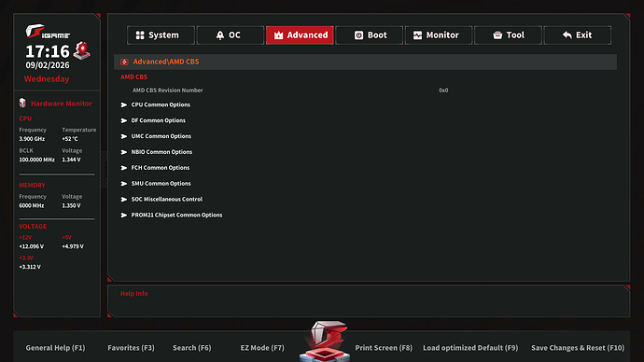Switch to EZ Mode (F7)
The image size is (644, 362).
[x=262, y=348]
